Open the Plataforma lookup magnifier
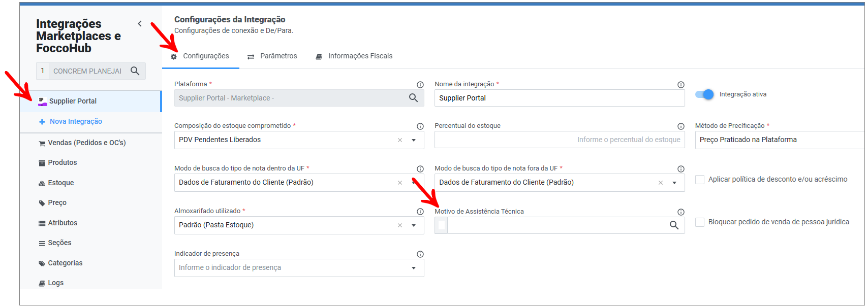 [x=414, y=98]
